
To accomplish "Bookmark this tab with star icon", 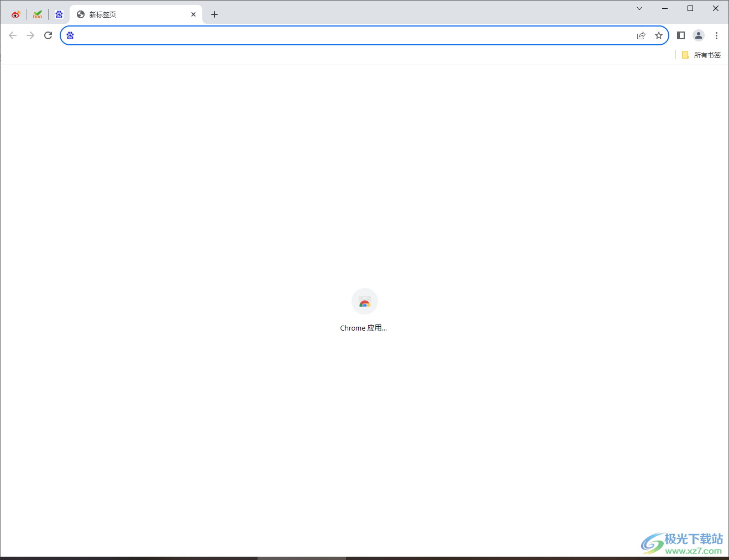I will click(x=659, y=35).
